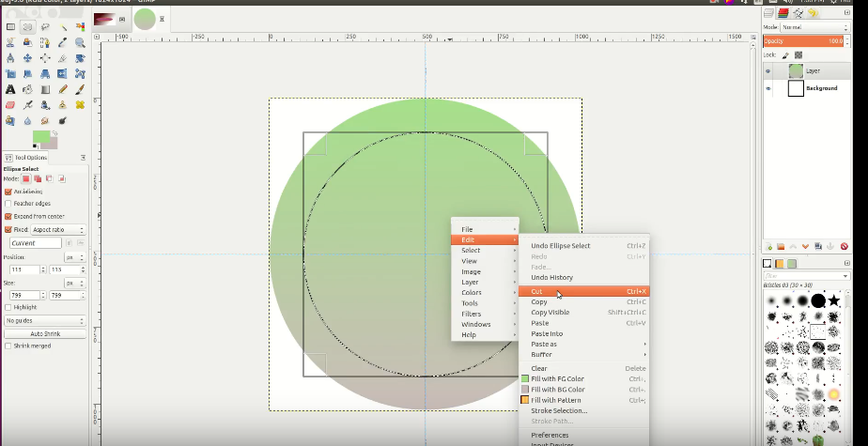
Task: Open the No guides dropdown
Action: pyautogui.click(x=45, y=320)
